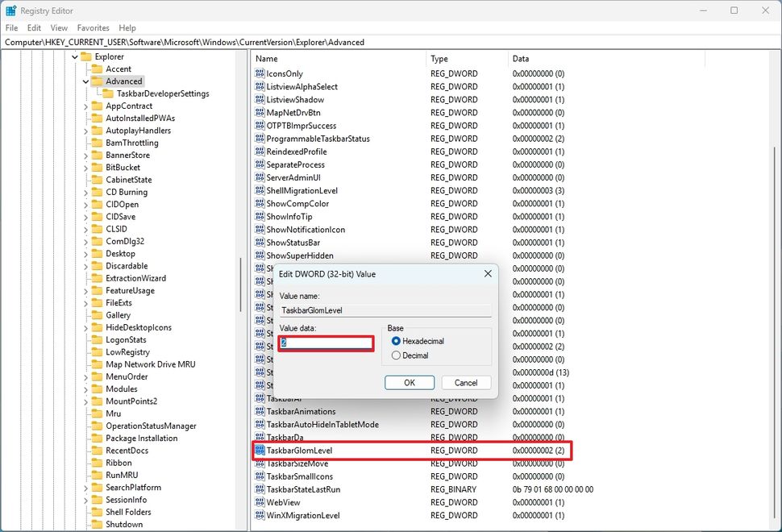Collapse the Explorer tree node
Screen dimensions: 782x532
pyautogui.click(x=74, y=56)
